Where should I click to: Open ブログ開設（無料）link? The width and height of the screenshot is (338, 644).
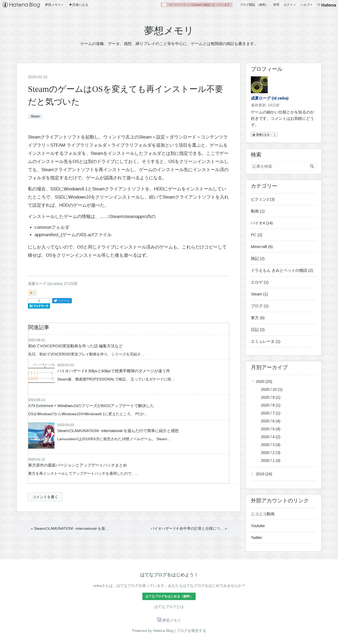coord(254,5)
